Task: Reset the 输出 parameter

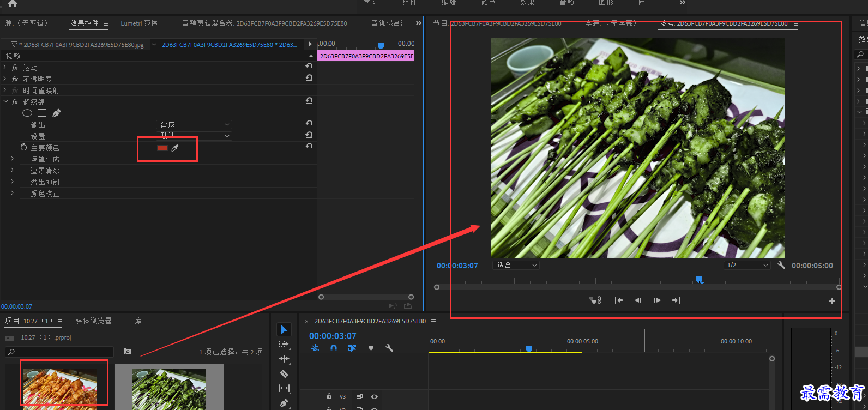Action: [x=309, y=123]
